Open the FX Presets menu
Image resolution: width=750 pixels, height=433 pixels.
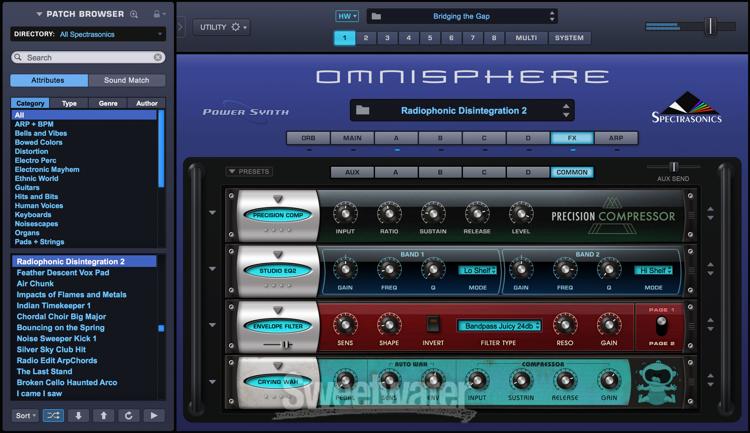[249, 171]
